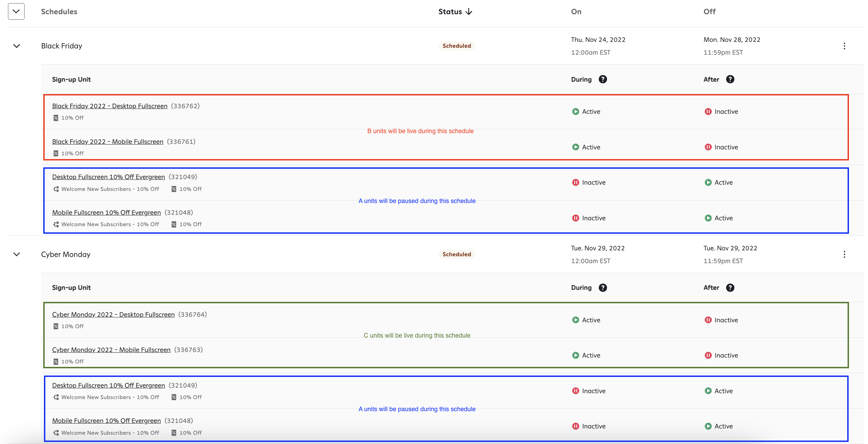Open the three-dot menu for Cyber Monday schedule
Image resolution: width=868 pixels, height=444 pixels.
click(x=844, y=255)
